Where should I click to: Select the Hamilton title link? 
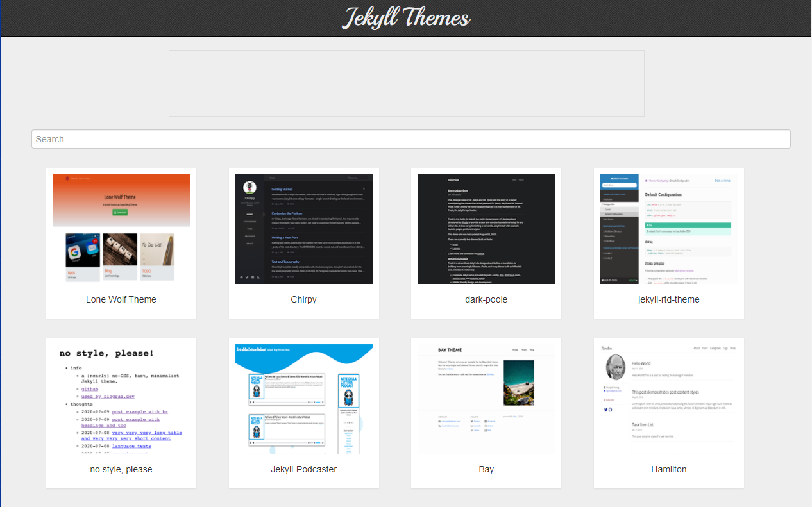point(669,469)
